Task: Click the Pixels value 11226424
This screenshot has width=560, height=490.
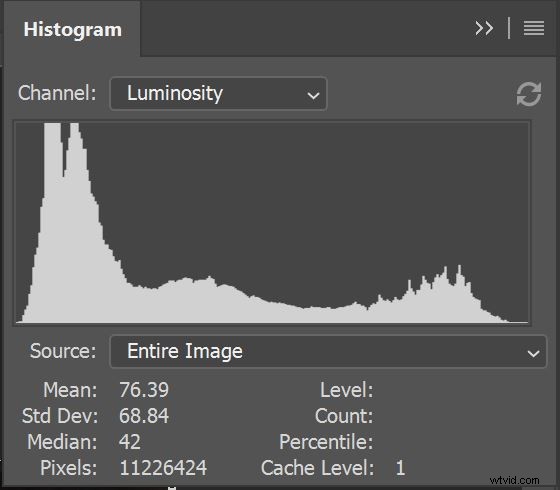Action: pos(163,468)
